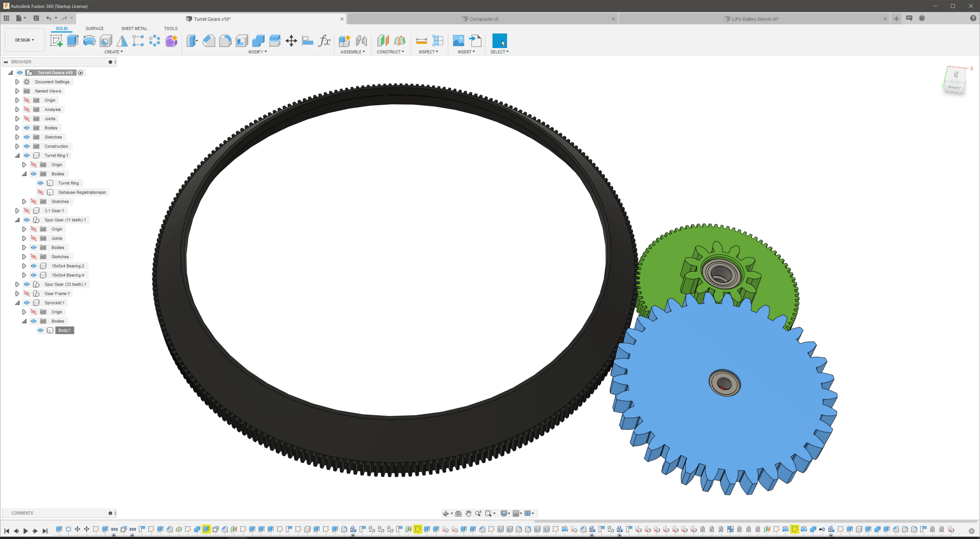Expand the Joints folder in the browser
Screen dimensions: 980x539
point(17,118)
